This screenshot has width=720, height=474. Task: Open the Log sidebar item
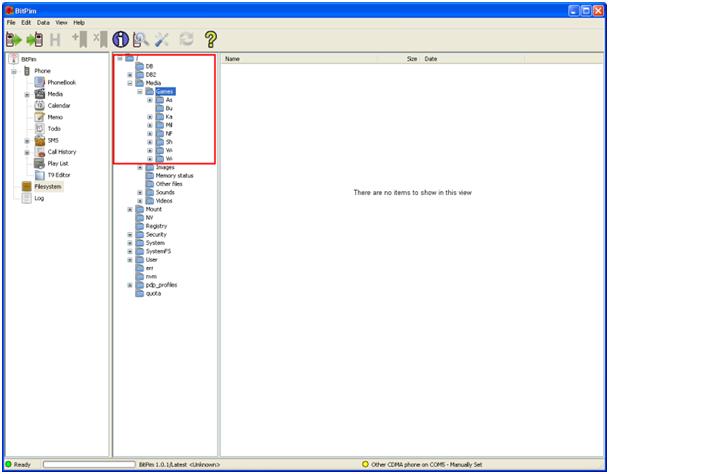tap(39, 198)
